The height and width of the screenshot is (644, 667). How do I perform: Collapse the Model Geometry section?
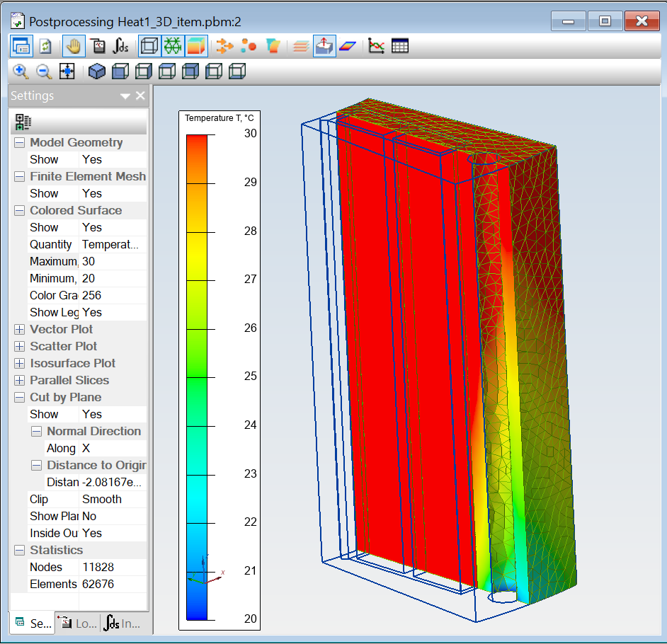point(20,142)
